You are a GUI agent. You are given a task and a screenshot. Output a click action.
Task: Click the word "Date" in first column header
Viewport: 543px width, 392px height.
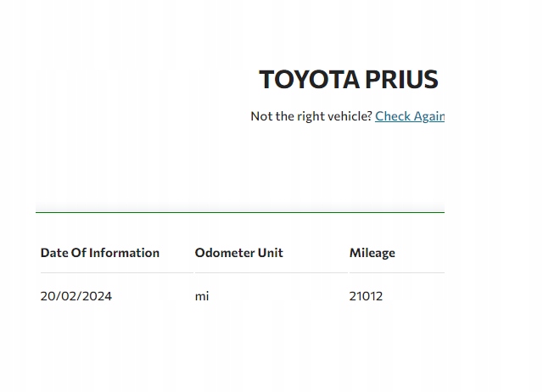point(54,253)
